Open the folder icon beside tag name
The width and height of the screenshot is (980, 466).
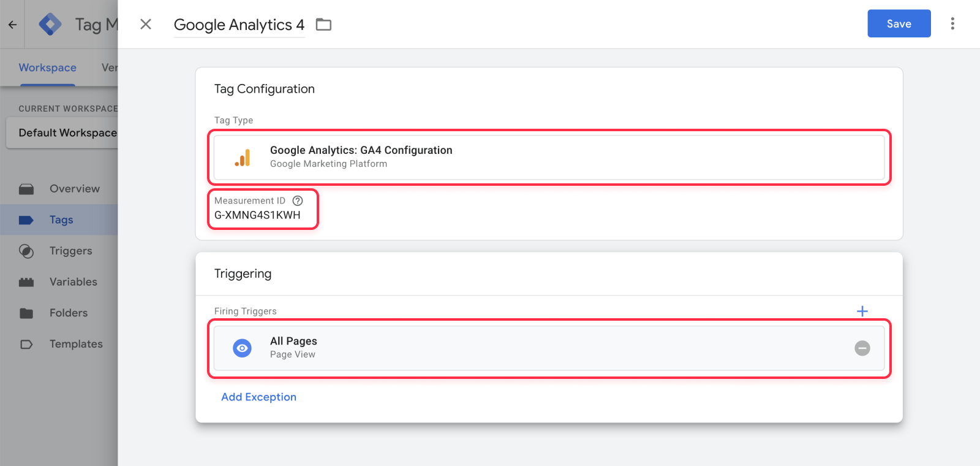[x=323, y=25]
